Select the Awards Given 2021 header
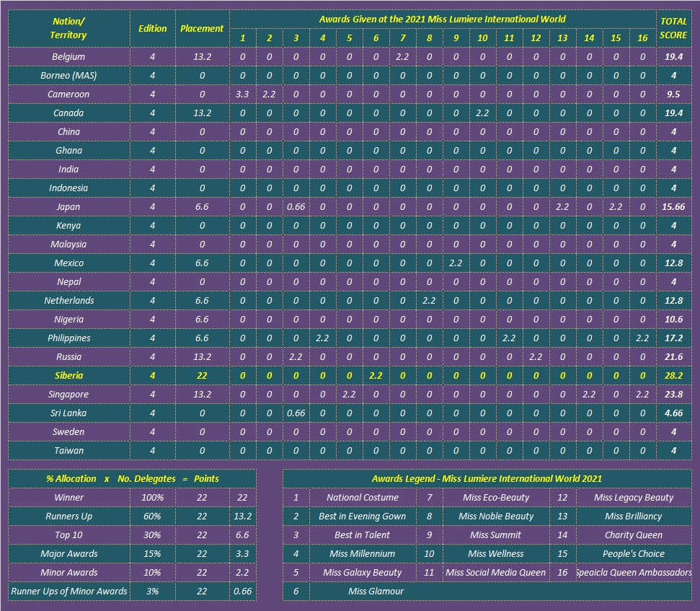Viewport: 700px width, 611px height. [x=443, y=19]
